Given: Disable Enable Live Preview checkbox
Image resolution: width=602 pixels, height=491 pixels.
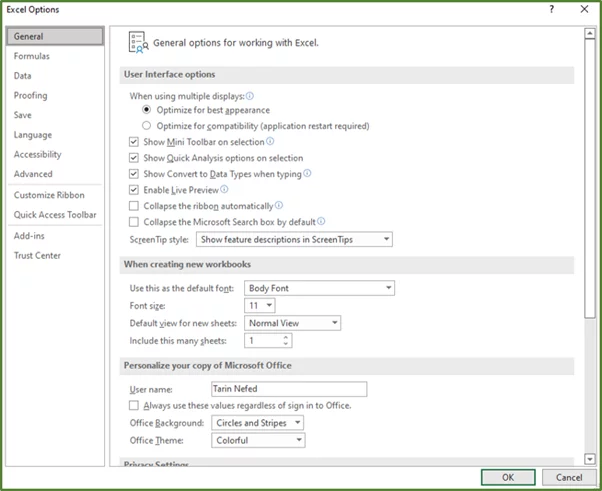Looking at the screenshot, I should click(x=134, y=190).
